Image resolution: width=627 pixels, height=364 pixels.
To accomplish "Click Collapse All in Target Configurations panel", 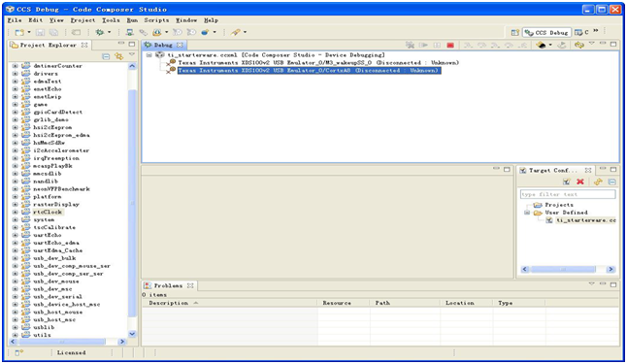I will [x=611, y=182].
